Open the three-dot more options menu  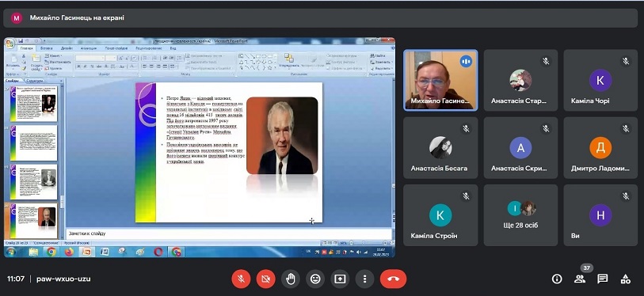364,279
